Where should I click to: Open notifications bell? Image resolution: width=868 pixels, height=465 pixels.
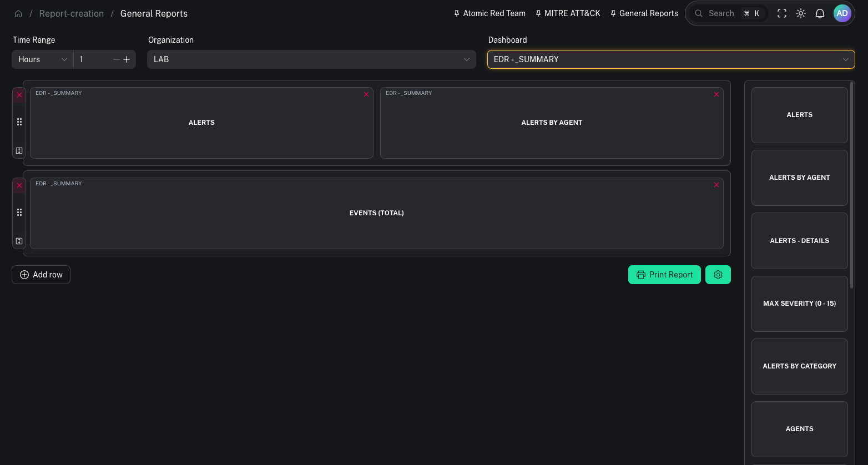[x=820, y=13]
